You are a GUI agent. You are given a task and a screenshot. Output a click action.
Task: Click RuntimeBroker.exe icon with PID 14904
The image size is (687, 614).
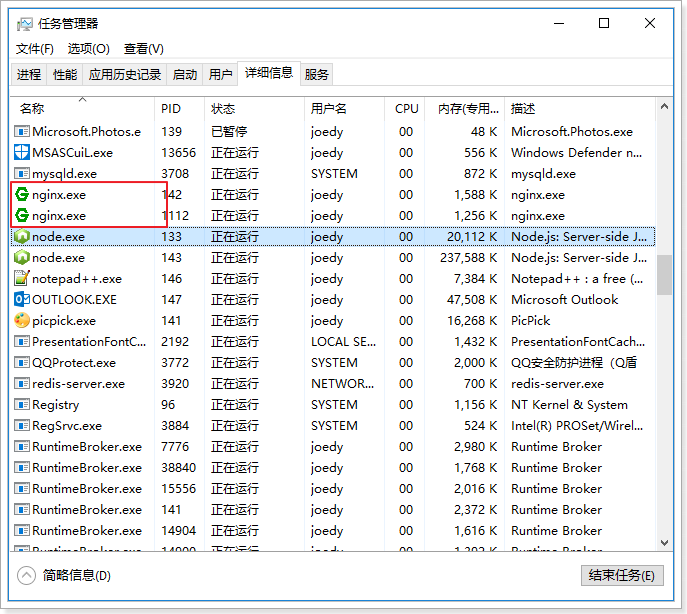[21, 531]
